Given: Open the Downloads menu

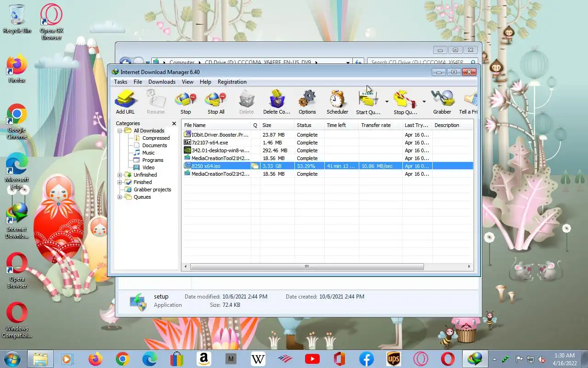Looking at the screenshot, I should [x=162, y=82].
